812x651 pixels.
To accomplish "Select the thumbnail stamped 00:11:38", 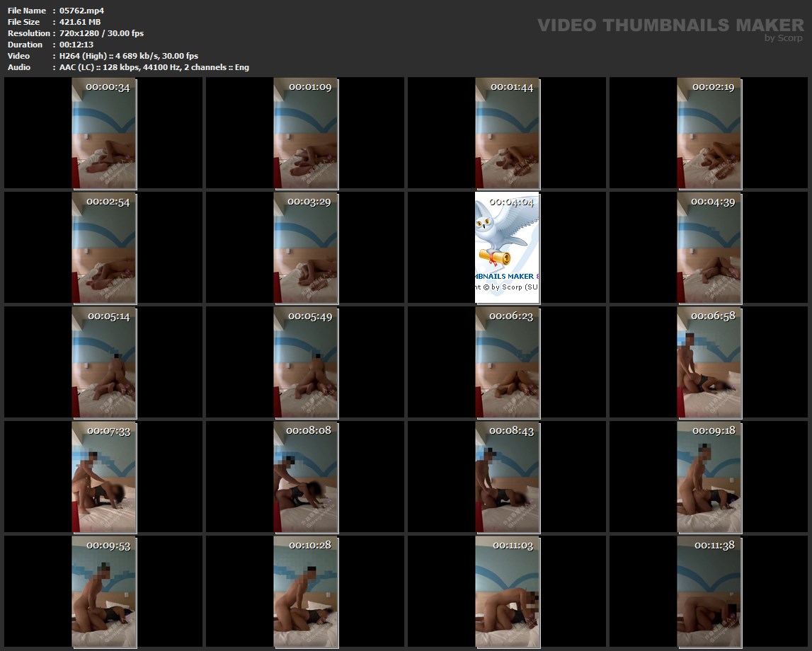I will 709,592.
